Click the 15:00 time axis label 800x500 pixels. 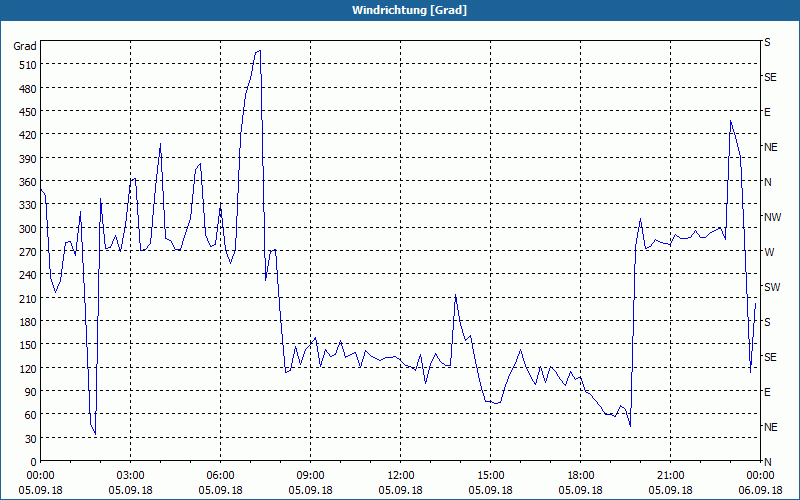tap(490, 476)
